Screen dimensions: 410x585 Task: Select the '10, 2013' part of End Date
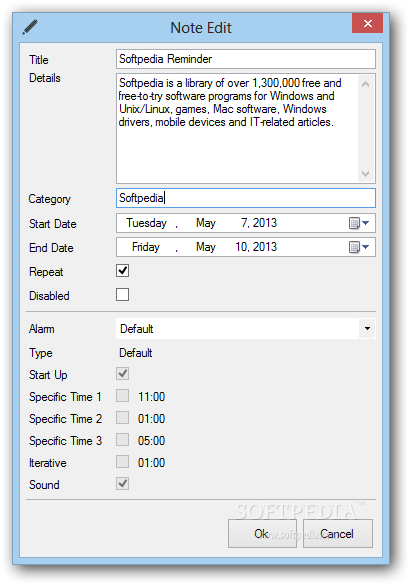pos(256,247)
